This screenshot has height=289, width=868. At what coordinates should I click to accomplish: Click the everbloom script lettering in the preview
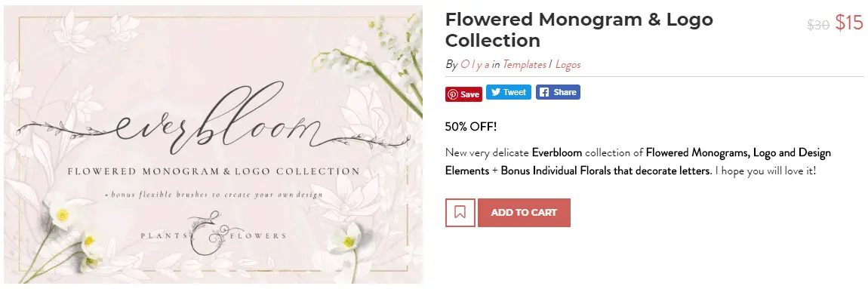pyautogui.click(x=213, y=121)
